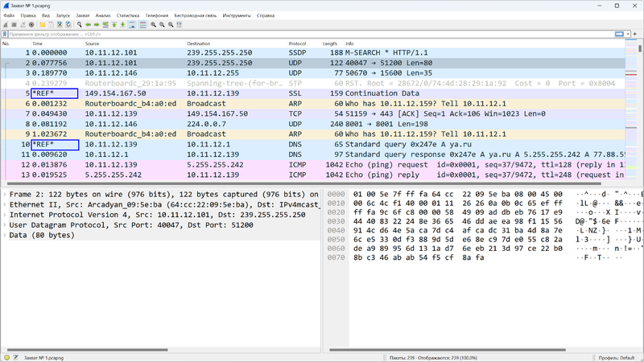Toggle packet list colorization

[142, 25]
